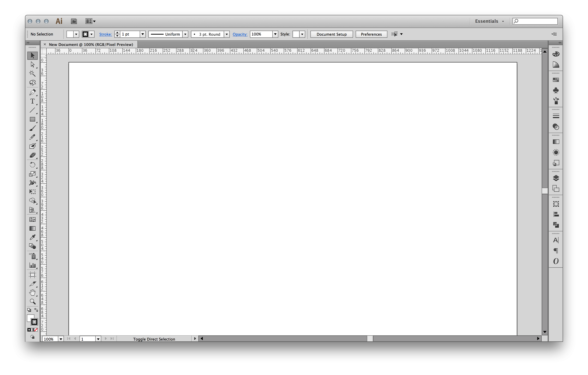Open the Uniform width profile dropdown
588x375 pixels.
click(185, 34)
